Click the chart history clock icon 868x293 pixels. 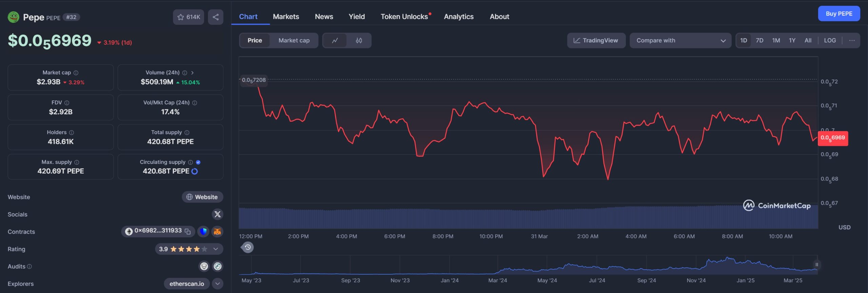click(x=248, y=247)
